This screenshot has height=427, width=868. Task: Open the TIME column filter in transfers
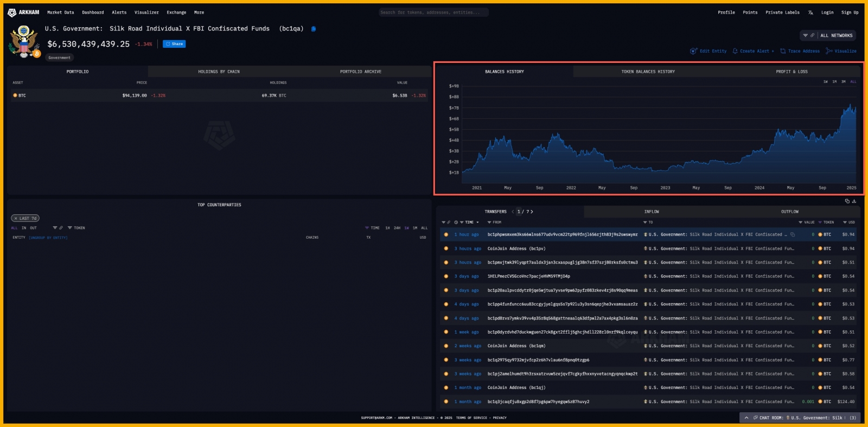(469, 222)
